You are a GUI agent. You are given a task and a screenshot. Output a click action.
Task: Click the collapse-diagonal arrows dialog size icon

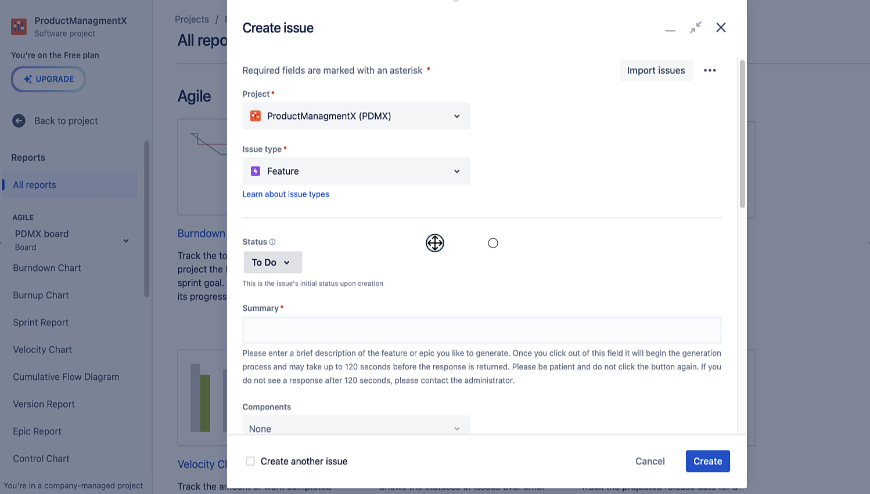696,28
